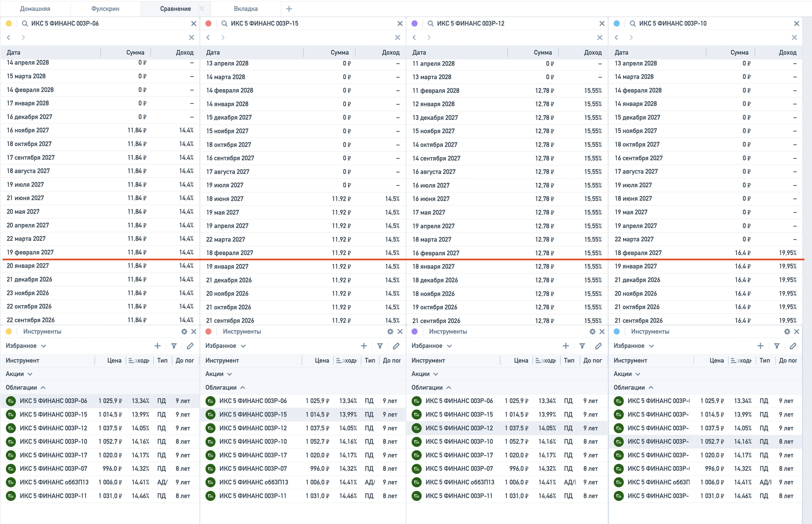Click the X5 logo of о663П13 in red-dot Инструменты panel
Image resolution: width=812 pixels, height=524 pixels.
click(211, 482)
